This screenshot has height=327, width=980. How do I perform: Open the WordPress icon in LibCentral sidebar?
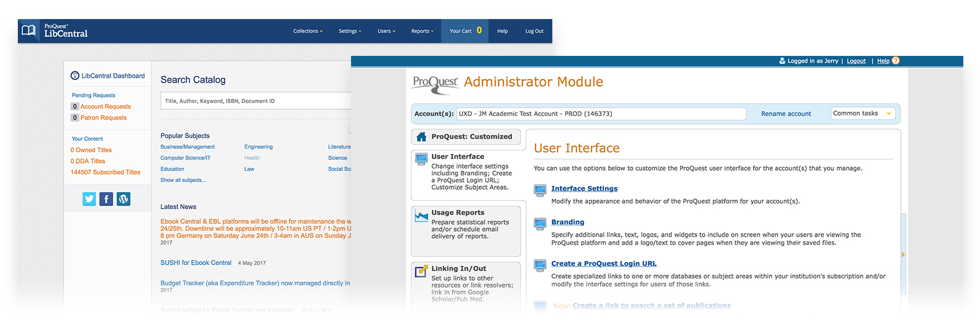pyautogui.click(x=124, y=199)
